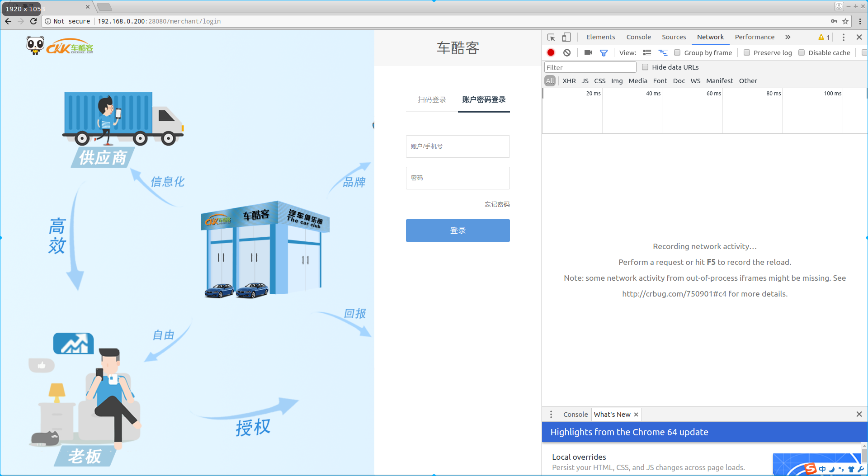Click the network Filter text box
Image resolution: width=868 pixels, height=476 pixels.
590,67
